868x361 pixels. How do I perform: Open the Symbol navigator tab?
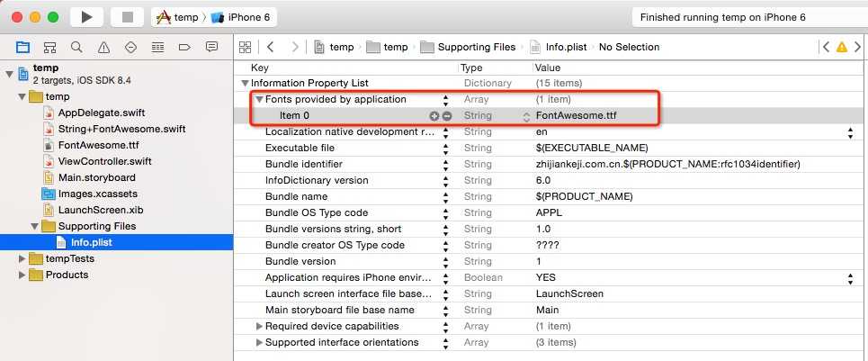[49, 47]
